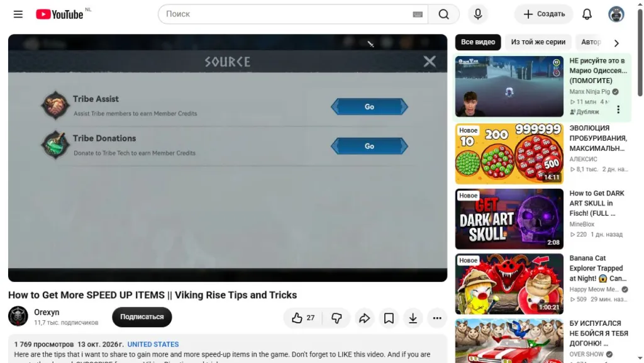Open account avatar menu
This screenshot has width=644, height=363.
[616, 14]
